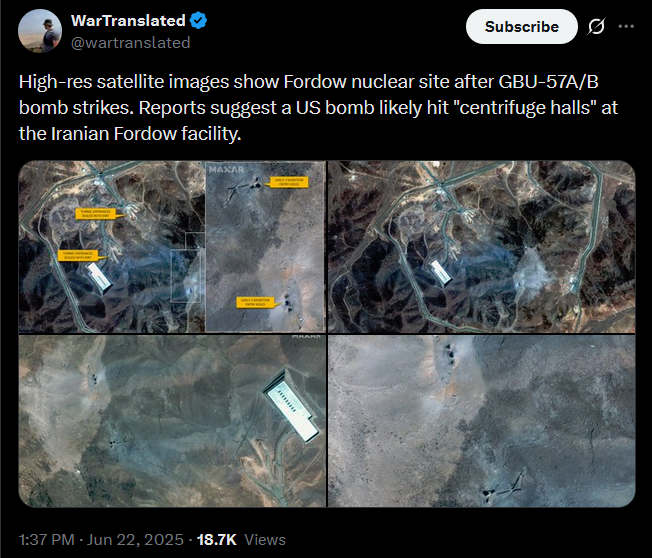Open the bottom-left image with white building

tap(172, 421)
